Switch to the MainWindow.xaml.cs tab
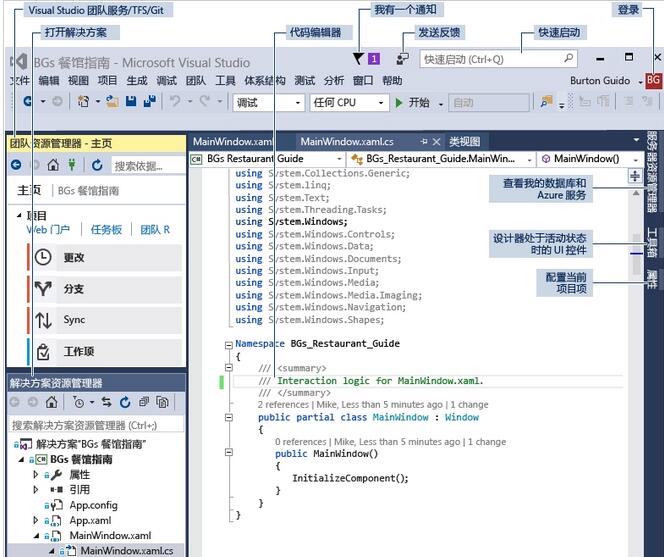 pos(347,141)
